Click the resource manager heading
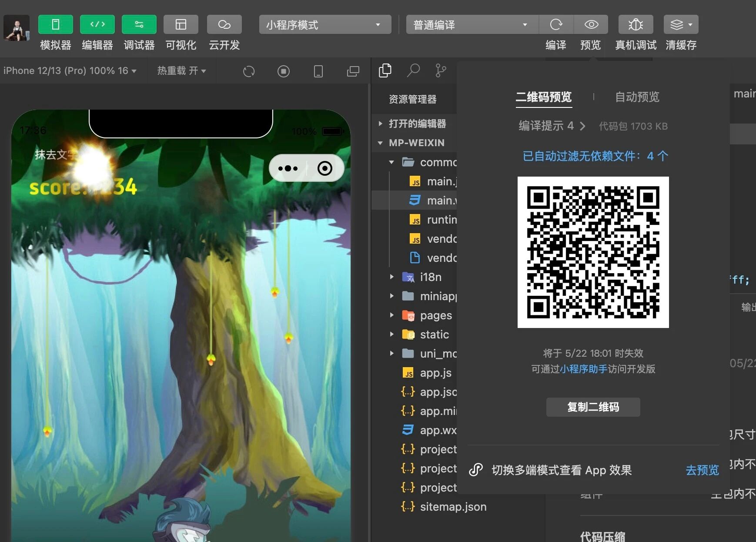The width and height of the screenshot is (756, 542). [x=413, y=100]
